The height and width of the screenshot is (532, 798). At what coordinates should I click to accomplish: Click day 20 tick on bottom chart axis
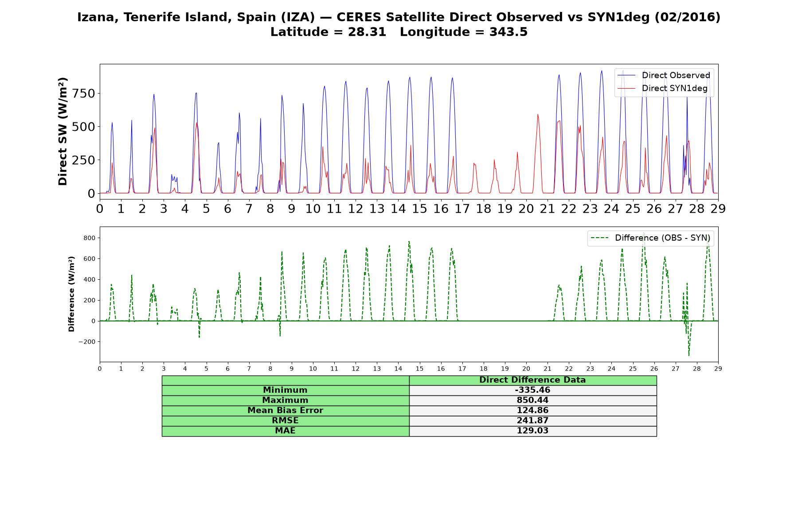pos(526,368)
